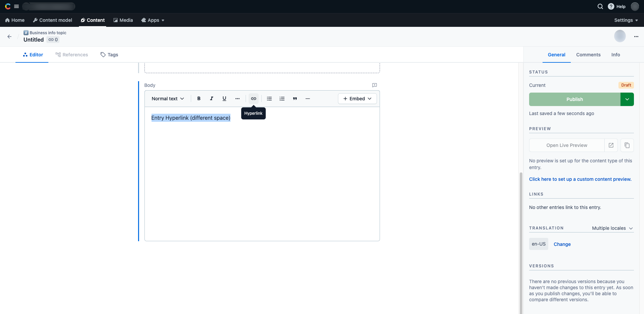Toggle underline formatting
Image resolution: width=644 pixels, height=314 pixels.
(224, 99)
